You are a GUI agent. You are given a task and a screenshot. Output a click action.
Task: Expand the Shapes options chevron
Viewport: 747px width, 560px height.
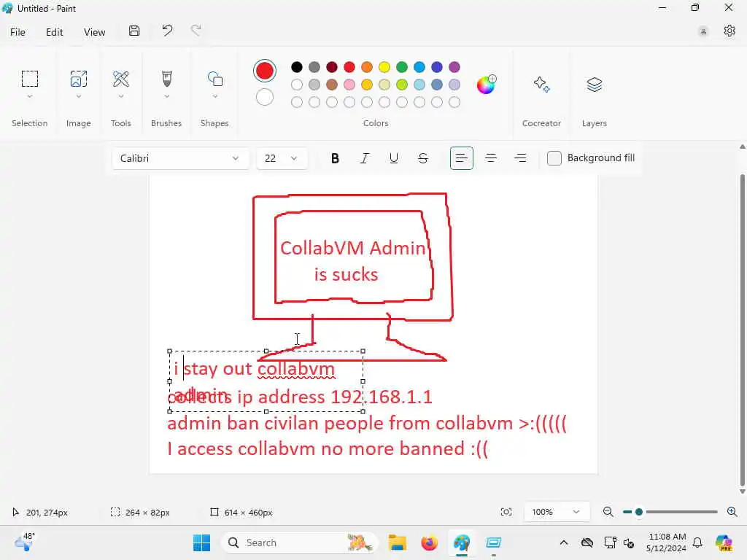tap(215, 97)
